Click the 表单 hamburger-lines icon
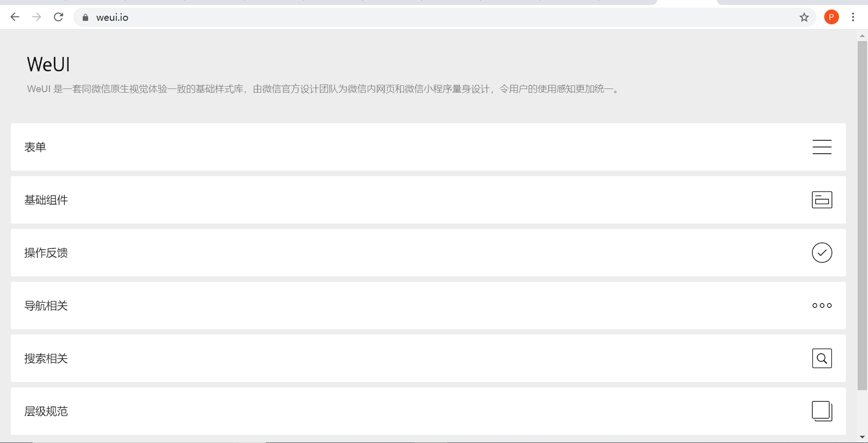Viewport: 868px width, 443px height. [x=822, y=147]
